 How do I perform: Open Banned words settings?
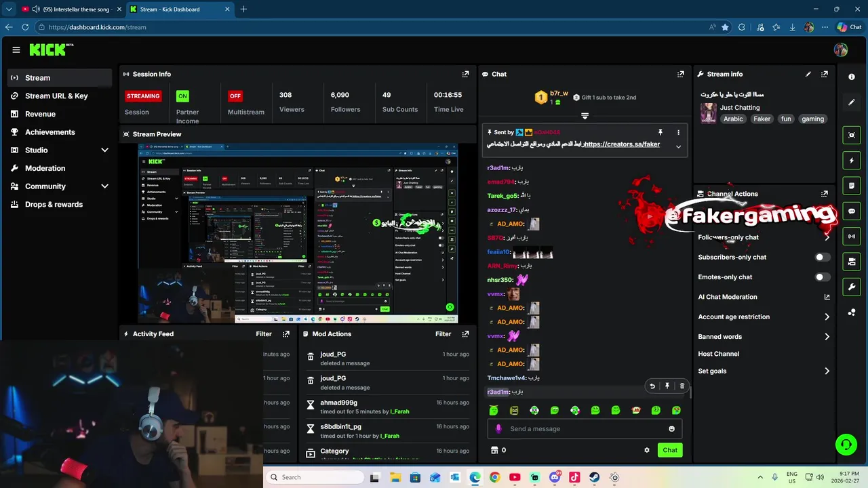tap(763, 336)
